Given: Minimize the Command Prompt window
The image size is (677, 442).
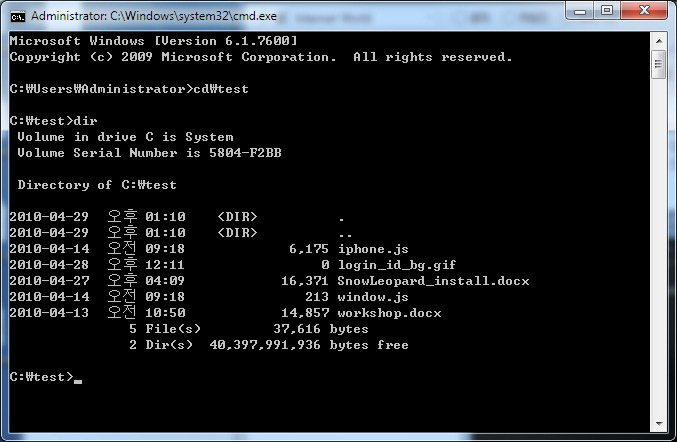Looking at the screenshot, I should click(x=580, y=10).
